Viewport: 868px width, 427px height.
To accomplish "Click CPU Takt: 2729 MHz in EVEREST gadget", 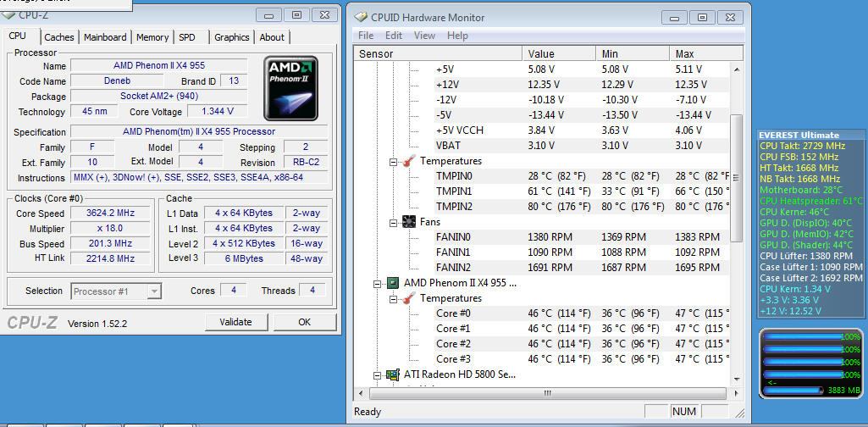I will (802, 146).
